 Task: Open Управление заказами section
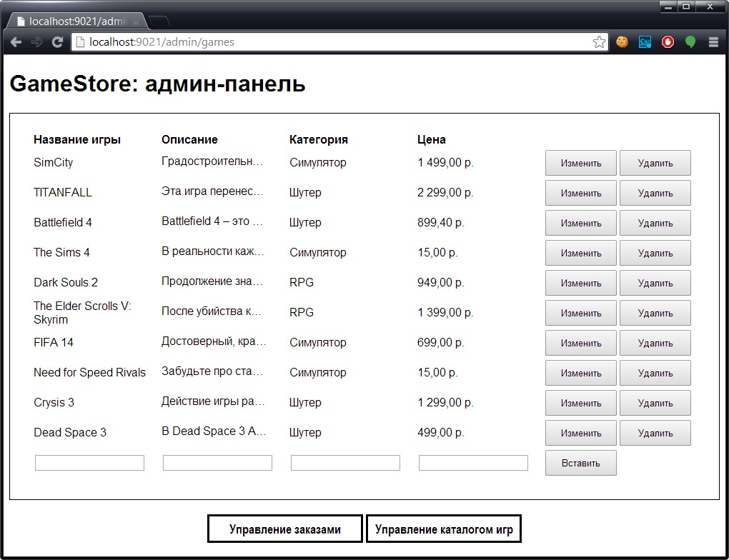285,529
